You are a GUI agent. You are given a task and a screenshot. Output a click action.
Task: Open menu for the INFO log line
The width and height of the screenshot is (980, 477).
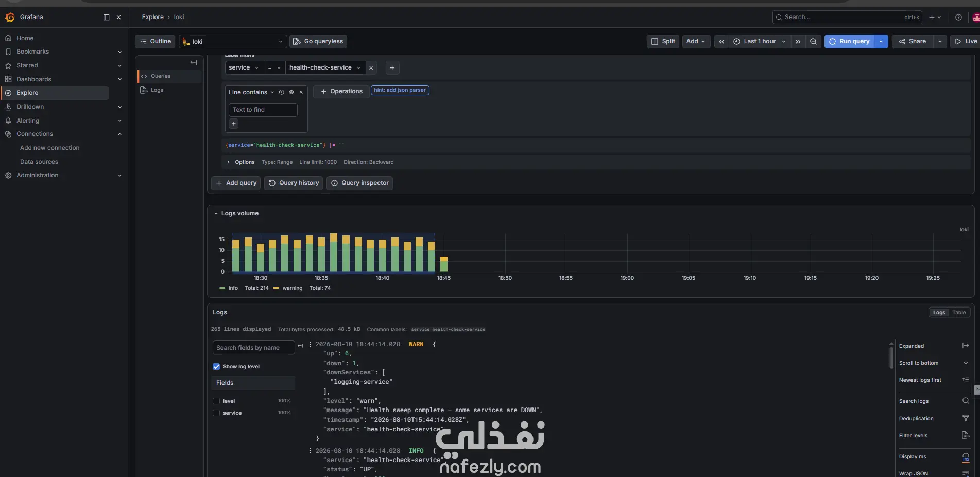click(310, 451)
